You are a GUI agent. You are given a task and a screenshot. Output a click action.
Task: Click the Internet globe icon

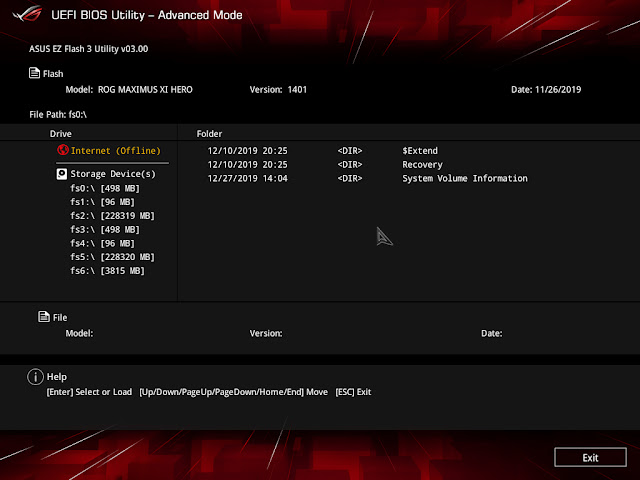pos(62,150)
